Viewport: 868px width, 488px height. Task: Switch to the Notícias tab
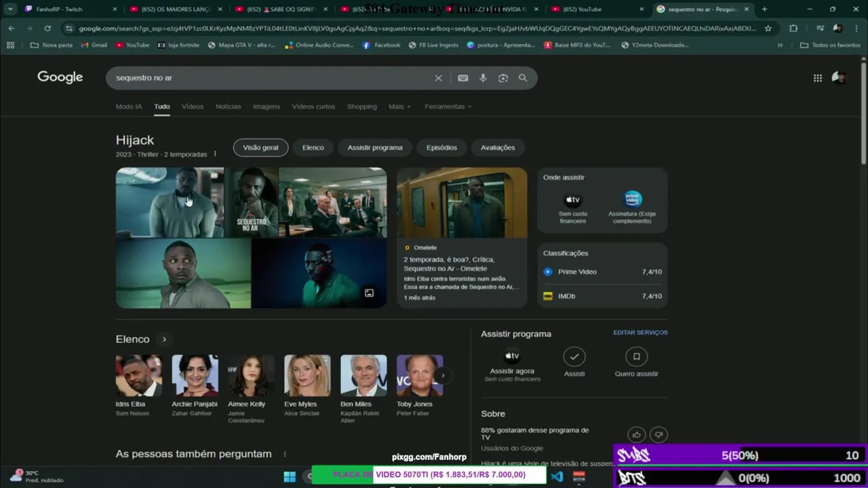click(x=228, y=106)
